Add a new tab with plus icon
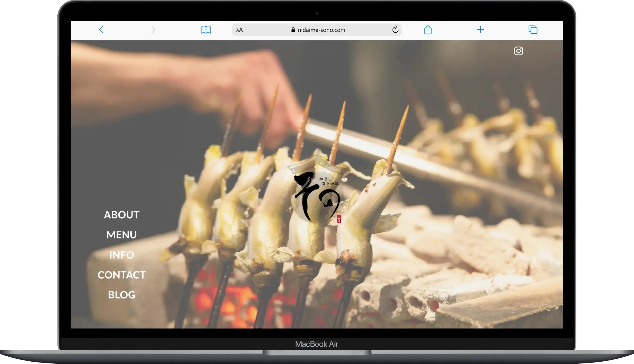The width and height of the screenshot is (634, 364). 480,30
